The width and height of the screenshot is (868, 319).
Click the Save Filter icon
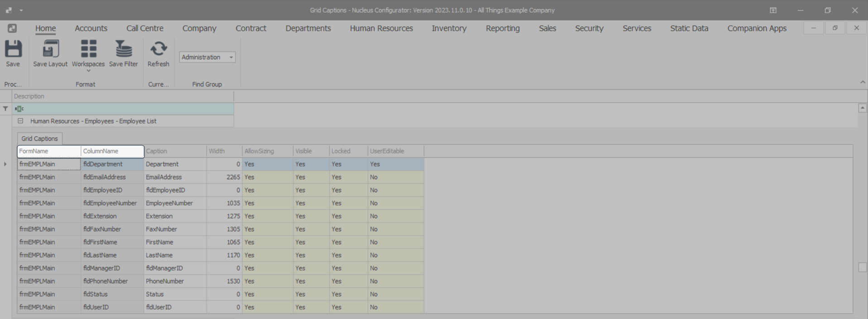[x=123, y=49]
